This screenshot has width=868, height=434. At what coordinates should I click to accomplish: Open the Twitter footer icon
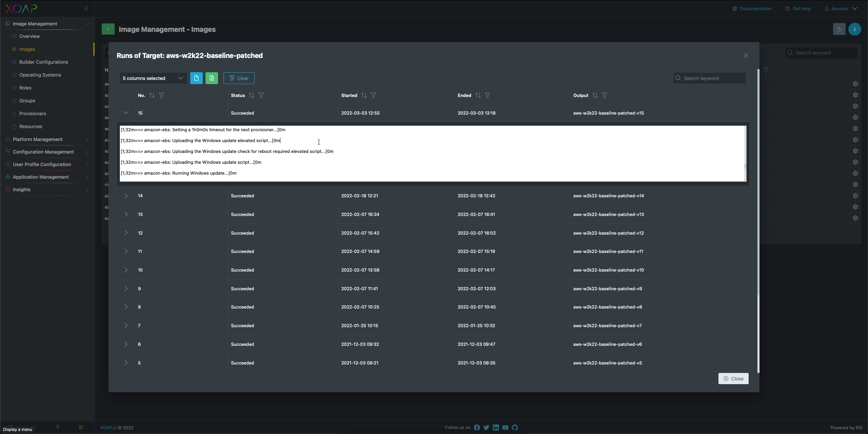pos(486,428)
